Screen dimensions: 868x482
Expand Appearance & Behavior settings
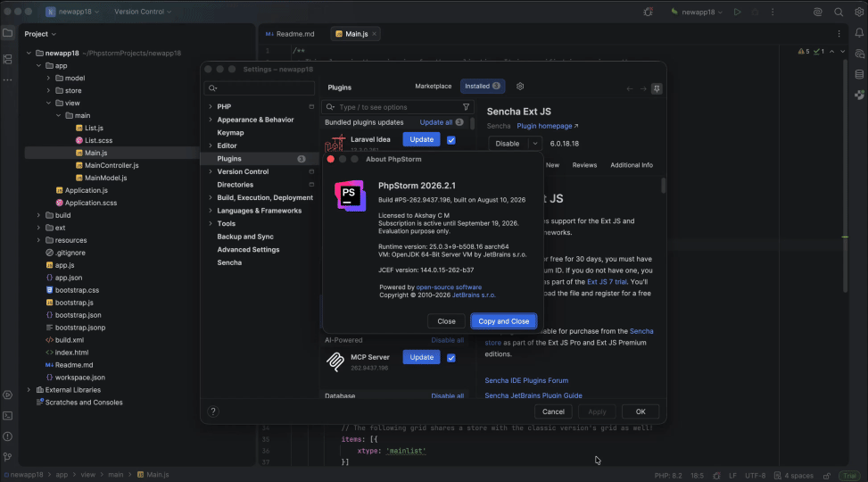211,120
